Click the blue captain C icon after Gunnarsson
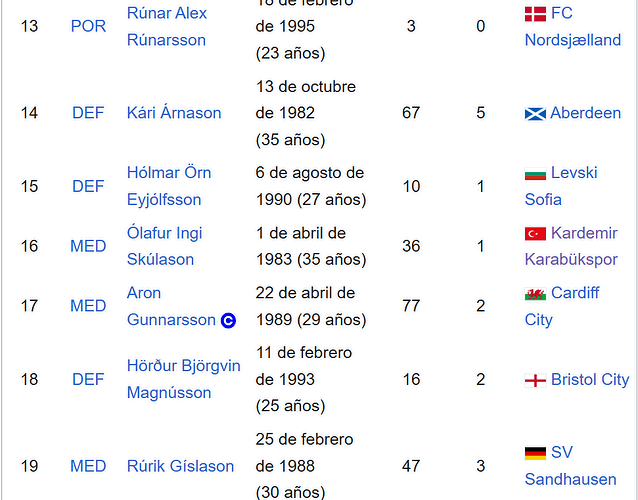Screen dimensions: 638x500 [x=228, y=321]
